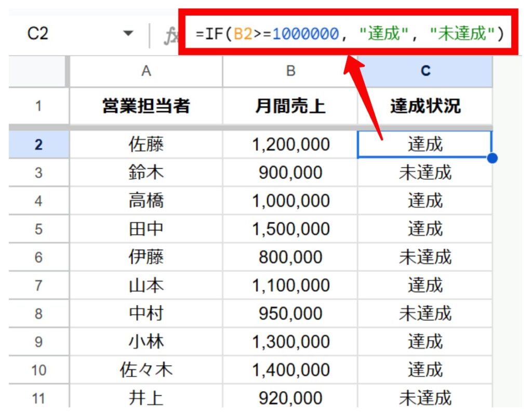Click the 達成状況 header cell
Viewport: 532px width, 417px height.
point(425,106)
